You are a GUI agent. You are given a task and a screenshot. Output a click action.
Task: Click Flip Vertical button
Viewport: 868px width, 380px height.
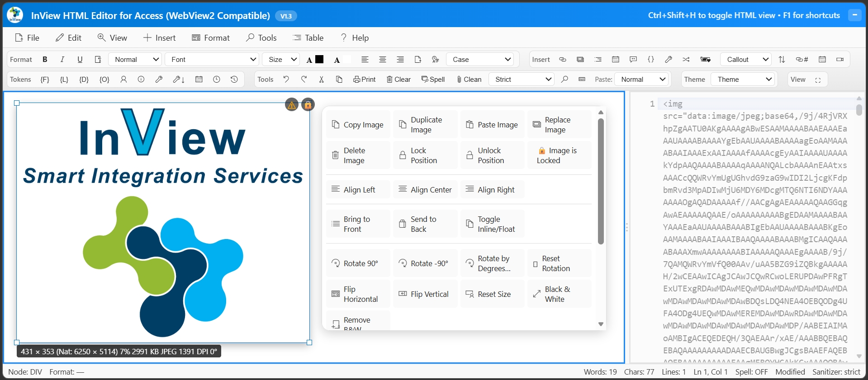click(x=425, y=294)
